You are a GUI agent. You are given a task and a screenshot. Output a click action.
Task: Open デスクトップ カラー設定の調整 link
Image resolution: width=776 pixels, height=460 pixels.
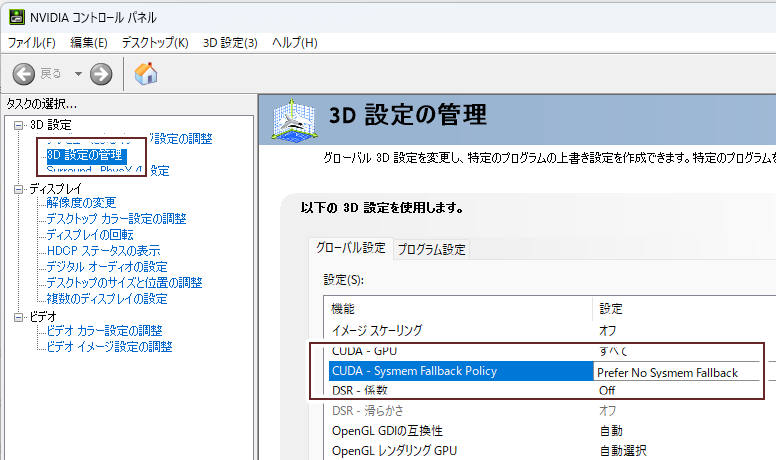point(116,218)
